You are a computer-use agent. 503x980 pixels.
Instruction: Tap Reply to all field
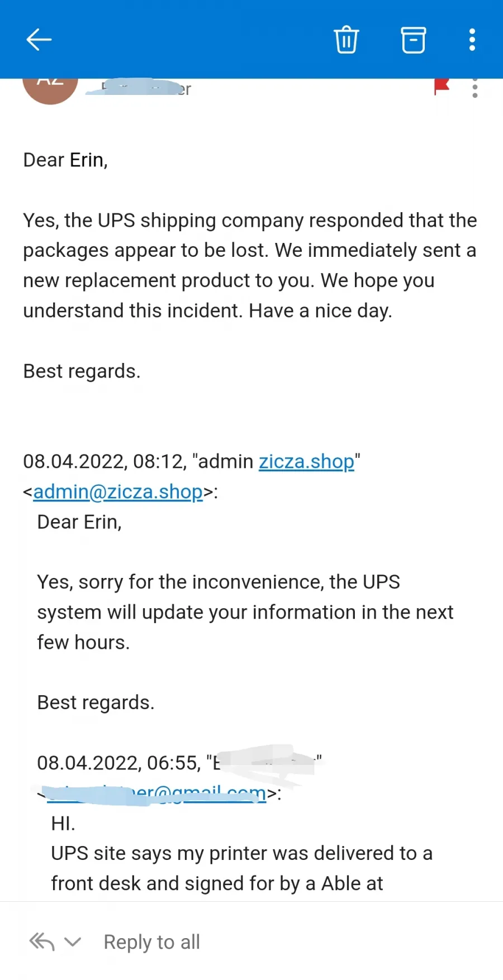tap(152, 942)
